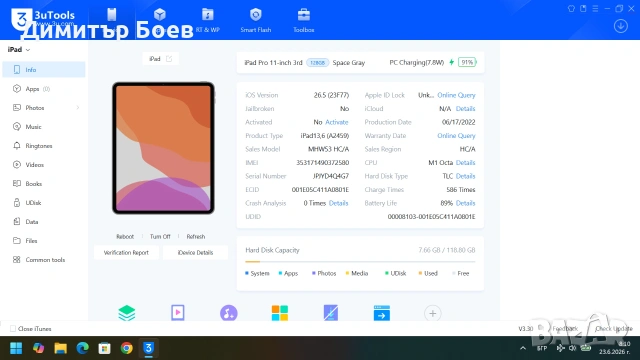The image size is (640, 360).
Task: Click the UDID value text
Action: (431, 216)
